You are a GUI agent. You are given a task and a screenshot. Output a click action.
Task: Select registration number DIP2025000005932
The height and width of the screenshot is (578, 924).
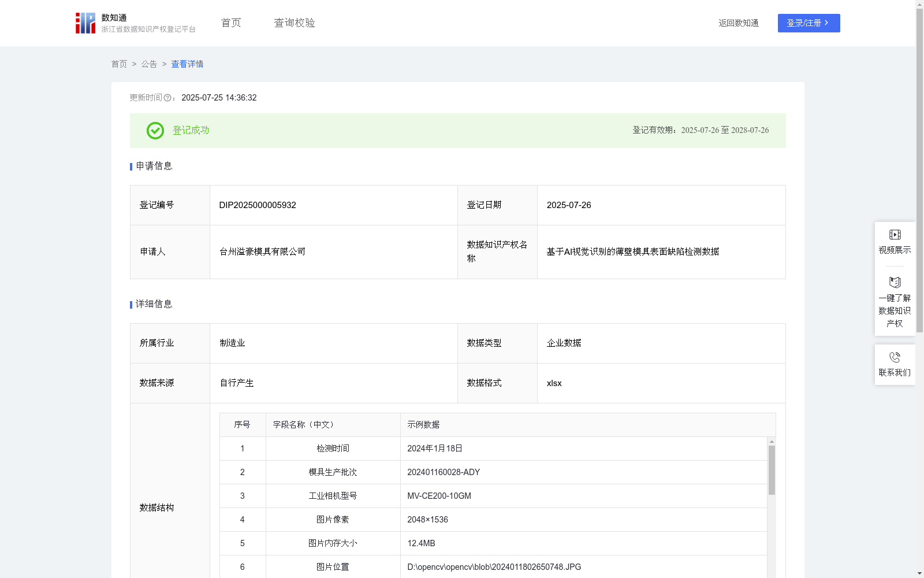tap(258, 205)
